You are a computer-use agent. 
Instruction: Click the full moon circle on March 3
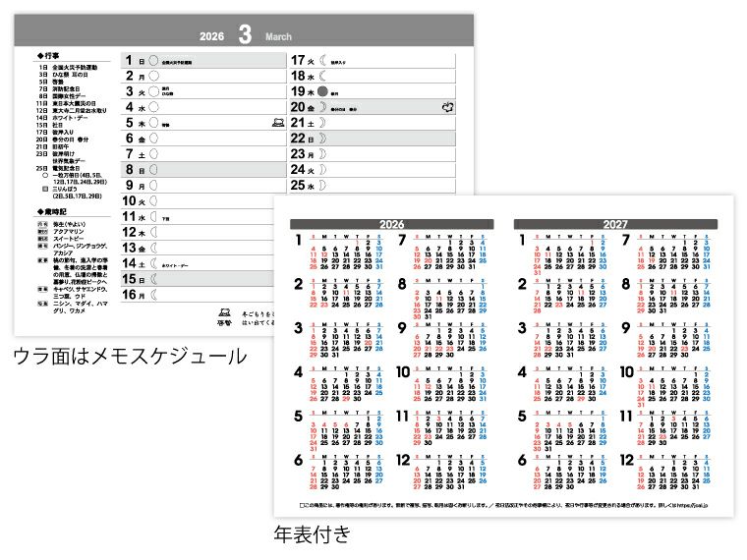point(153,91)
